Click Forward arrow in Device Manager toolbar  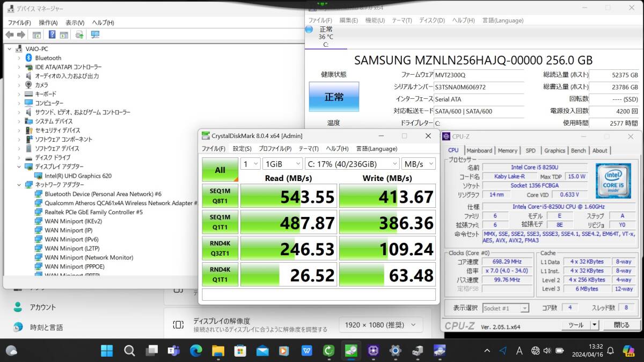[21, 35]
